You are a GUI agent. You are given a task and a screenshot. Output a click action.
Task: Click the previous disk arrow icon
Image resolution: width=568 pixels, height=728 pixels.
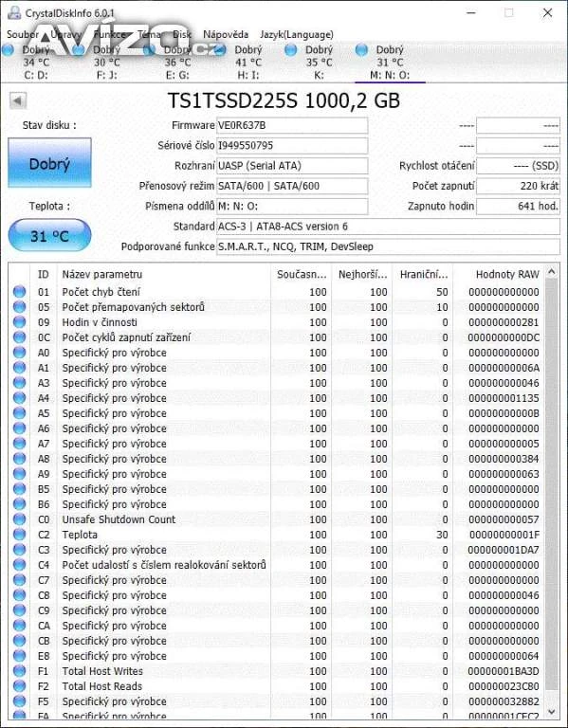18,100
